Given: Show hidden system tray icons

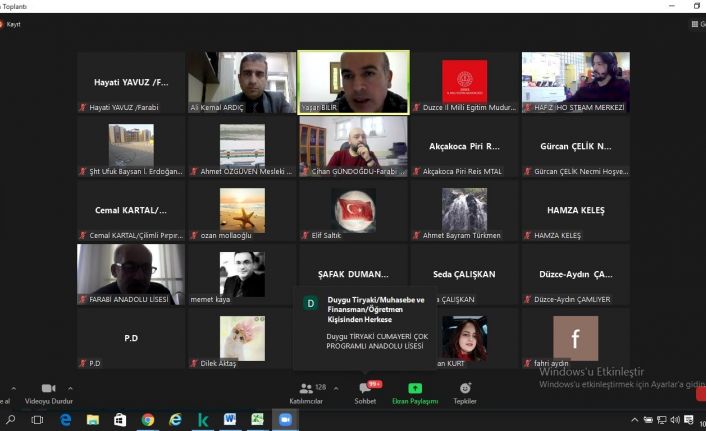Looking at the screenshot, I should point(634,420).
